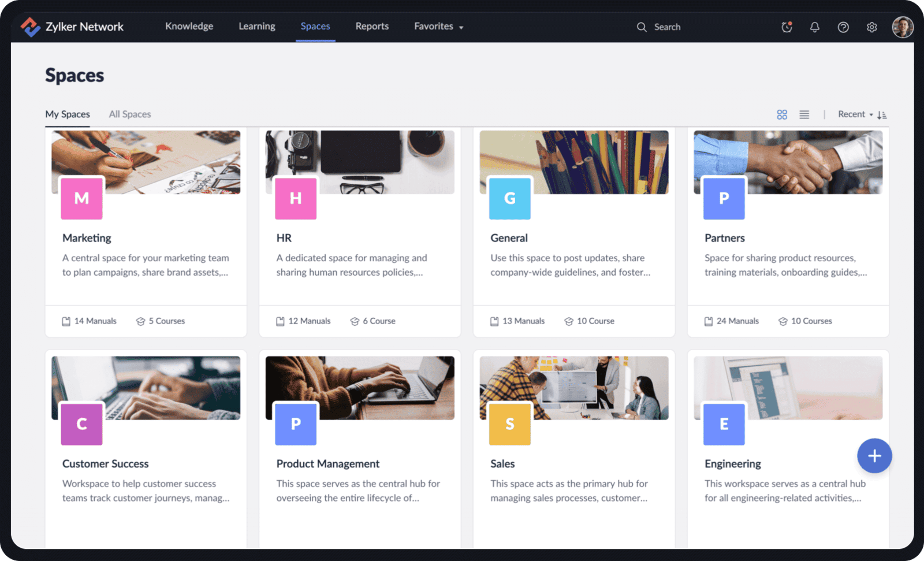Navigate to the Learning section
The height and width of the screenshot is (561, 924).
(256, 26)
